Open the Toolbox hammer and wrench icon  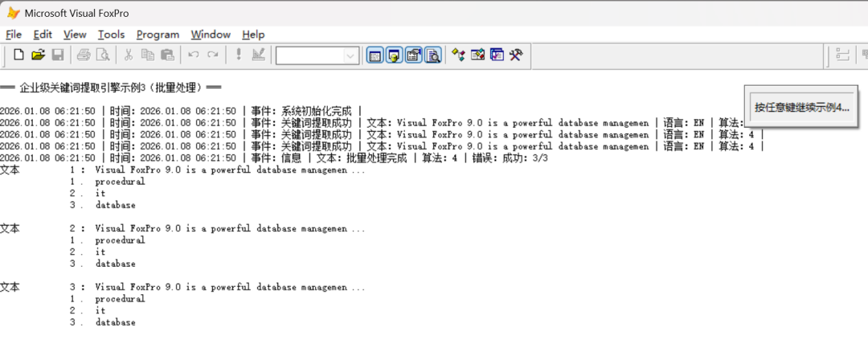[516, 55]
